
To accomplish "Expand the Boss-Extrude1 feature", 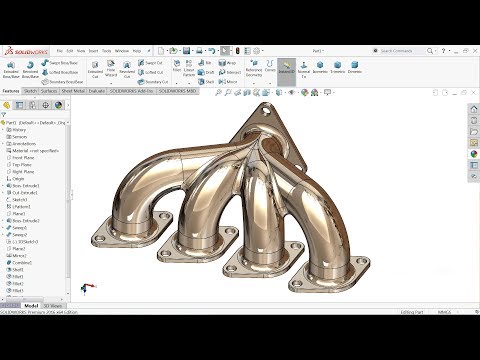I will coord(3,186).
